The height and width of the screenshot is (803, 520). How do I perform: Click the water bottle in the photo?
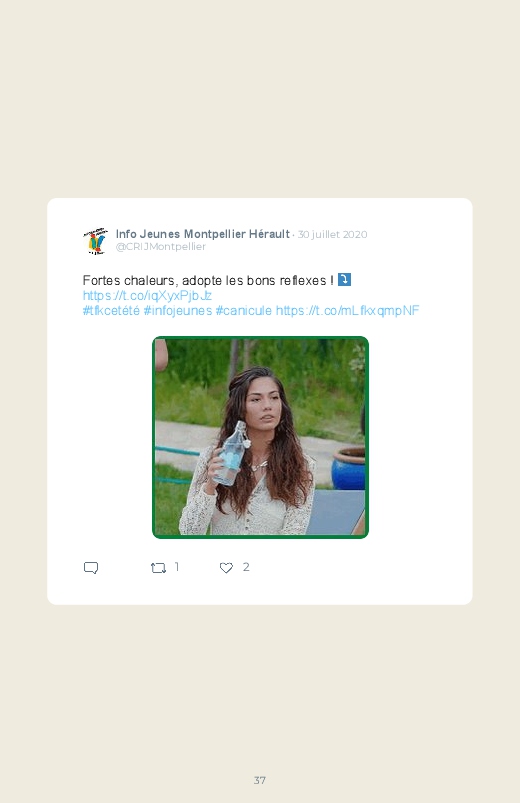tap(231, 453)
